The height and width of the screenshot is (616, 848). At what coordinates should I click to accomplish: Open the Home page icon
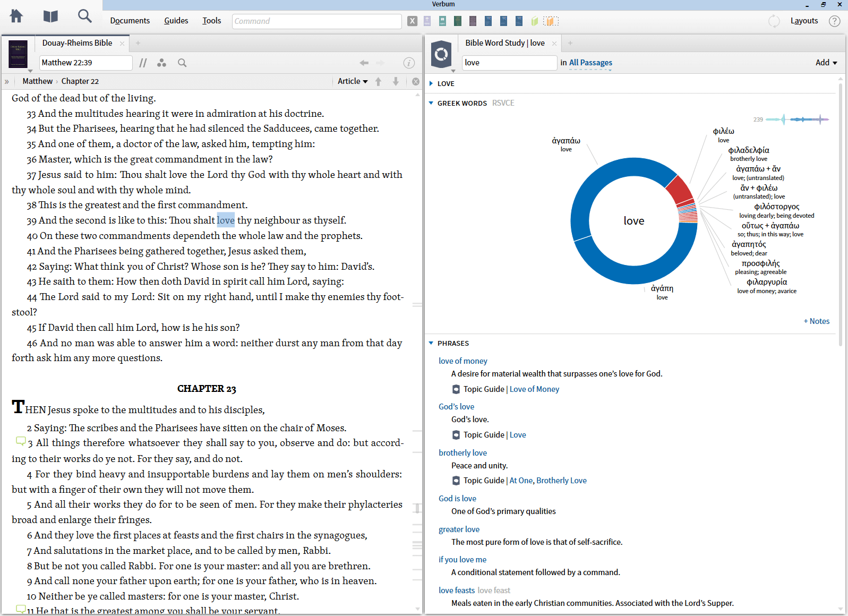tap(16, 16)
